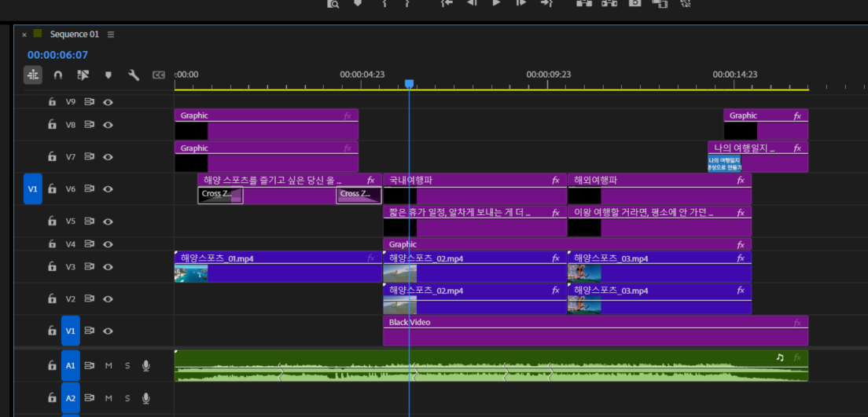The height and width of the screenshot is (417, 868).
Task: Select the first Cross Zoom transition
Action: click(220, 195)
